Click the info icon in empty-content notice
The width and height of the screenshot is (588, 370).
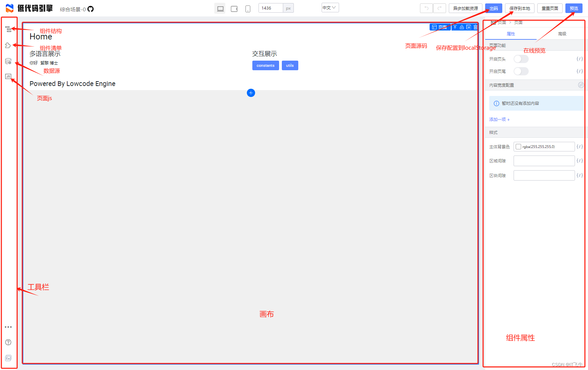point(496,103)
